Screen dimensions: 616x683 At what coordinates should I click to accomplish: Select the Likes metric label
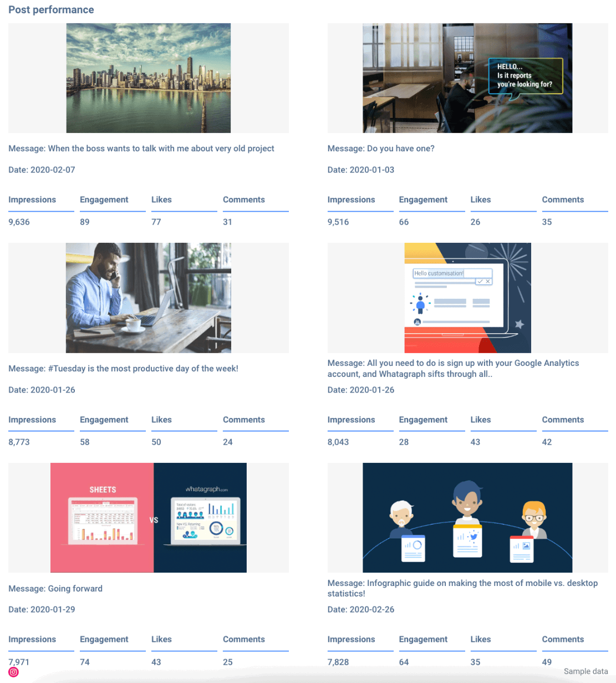click(x=160, y=200)
